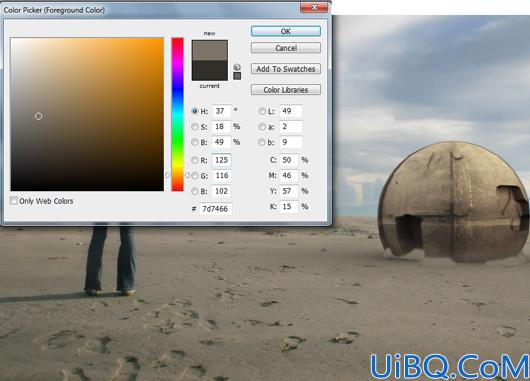Click the vertical hue spectrum slider

tap(177, 114)
